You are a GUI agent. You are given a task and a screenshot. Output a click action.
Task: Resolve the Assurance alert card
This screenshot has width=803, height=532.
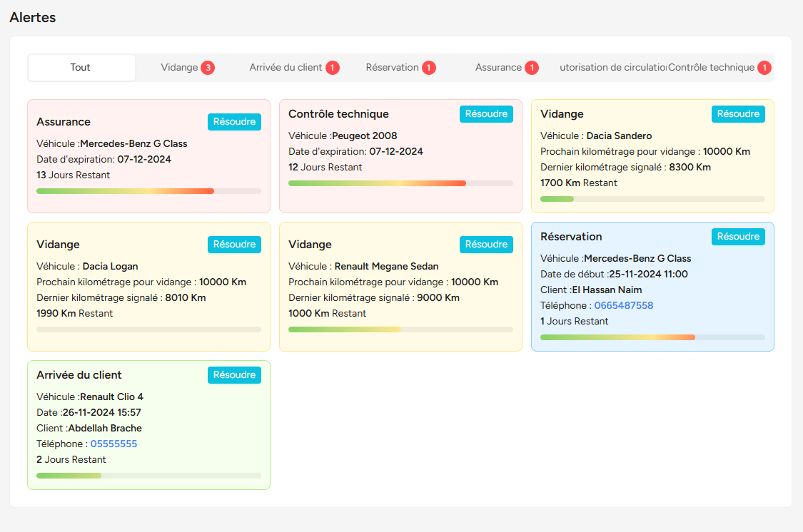(x=234, y=122)
